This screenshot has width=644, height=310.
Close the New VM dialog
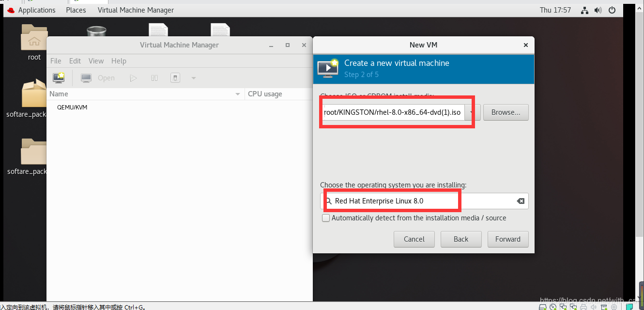click(526, 45)
